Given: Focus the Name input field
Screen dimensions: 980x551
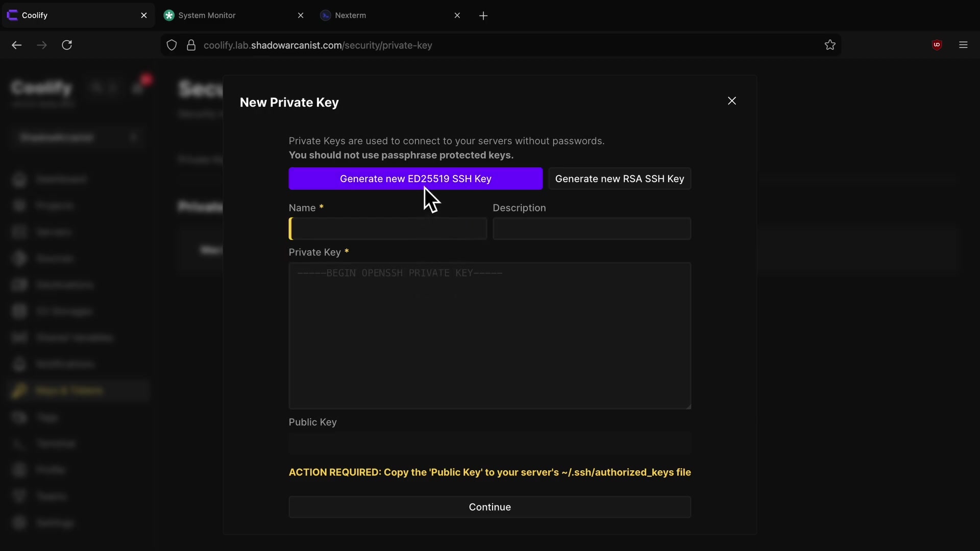Looking at the screenshot, I should pyautogui.click(x=388, y=229).
